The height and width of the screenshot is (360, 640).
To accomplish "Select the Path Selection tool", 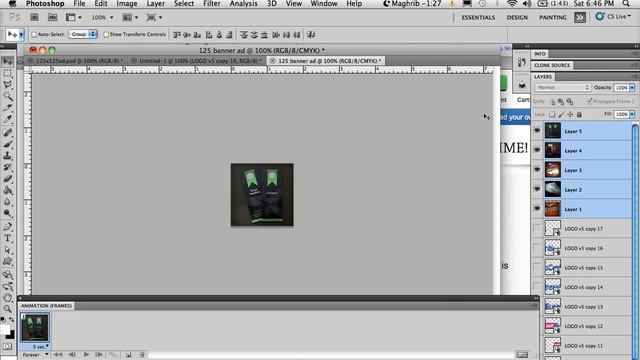I will [x=7, y=250].
